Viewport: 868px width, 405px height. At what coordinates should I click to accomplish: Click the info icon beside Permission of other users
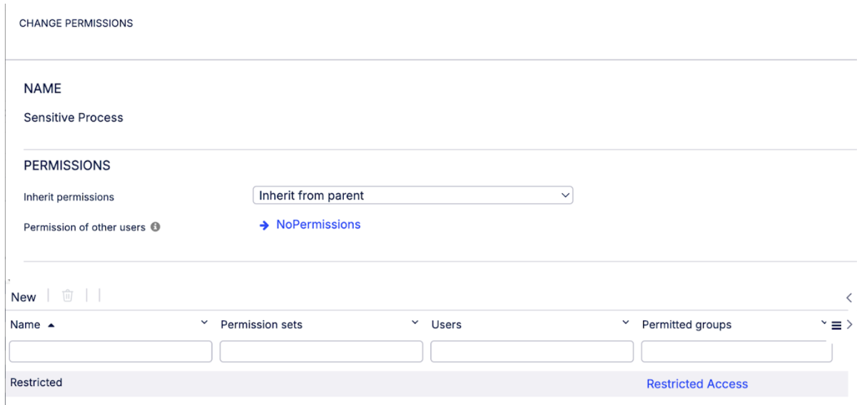click(156, 227)
